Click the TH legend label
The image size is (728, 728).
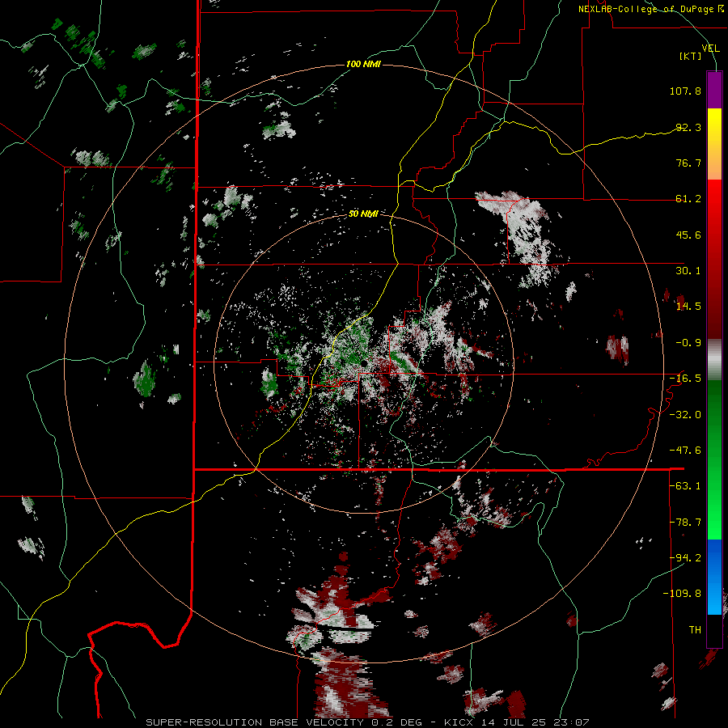pyautogui.click(x=695, y=630)
